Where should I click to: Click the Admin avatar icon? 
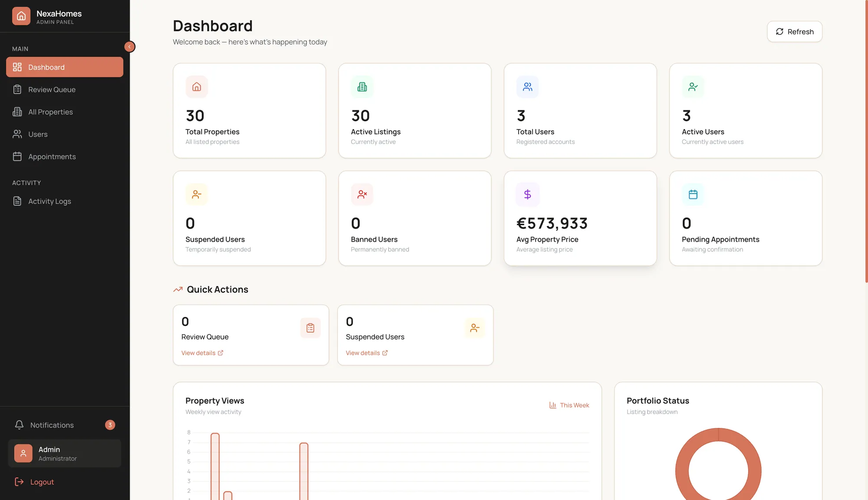[x=23, y=454]
